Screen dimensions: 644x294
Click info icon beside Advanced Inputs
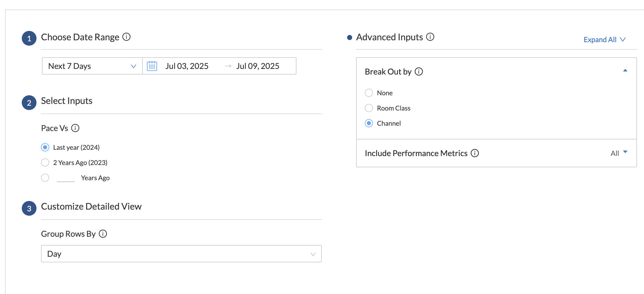(430, 37)
